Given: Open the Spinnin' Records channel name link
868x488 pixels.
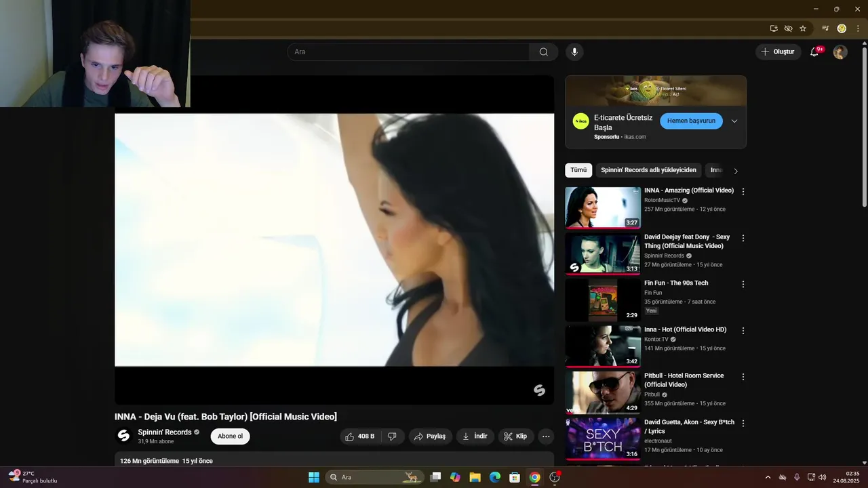Looking at the screenshot, I should click(165, 432).
